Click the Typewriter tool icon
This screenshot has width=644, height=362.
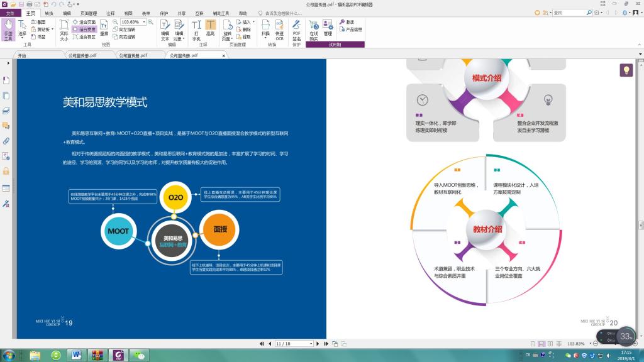196,30
